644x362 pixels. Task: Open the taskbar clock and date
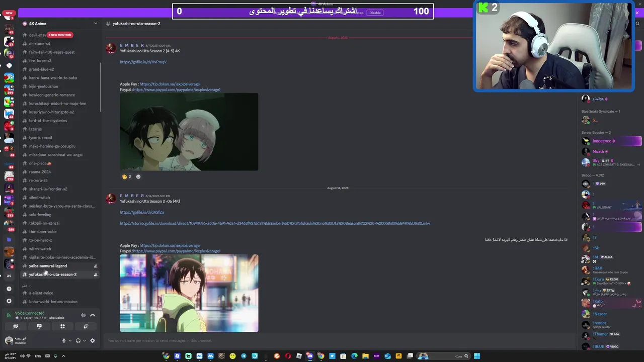coord(10,356)
